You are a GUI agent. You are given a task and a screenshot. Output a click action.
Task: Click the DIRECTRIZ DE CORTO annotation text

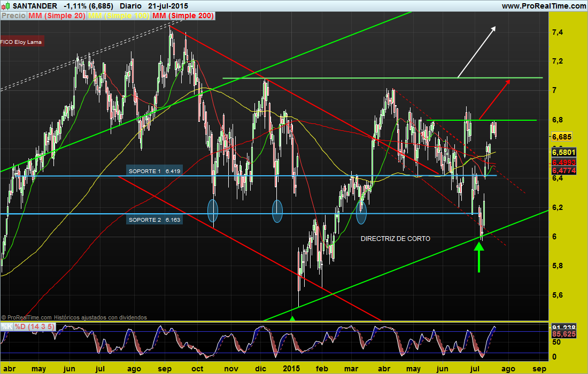tap(395, 239)
